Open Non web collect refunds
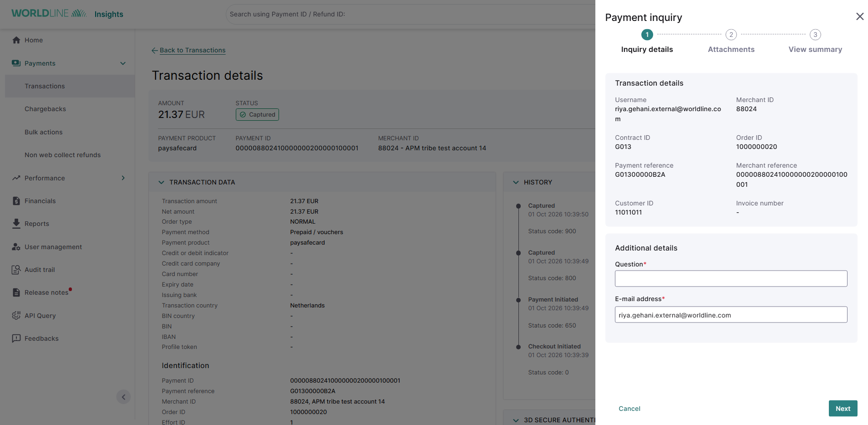868x425 pixels. 62,155
